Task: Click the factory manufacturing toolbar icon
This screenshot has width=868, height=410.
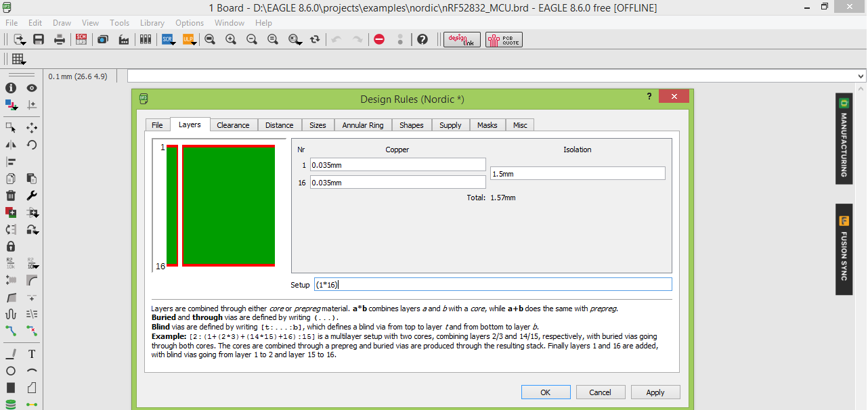Action: 123,39
